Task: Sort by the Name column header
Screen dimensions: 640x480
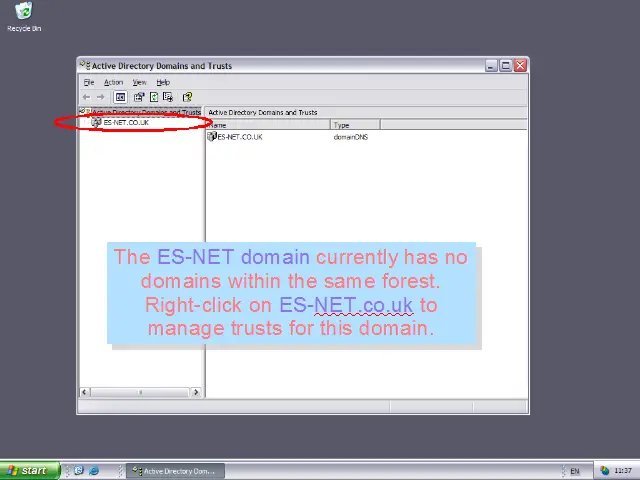Action: [268, 125]
